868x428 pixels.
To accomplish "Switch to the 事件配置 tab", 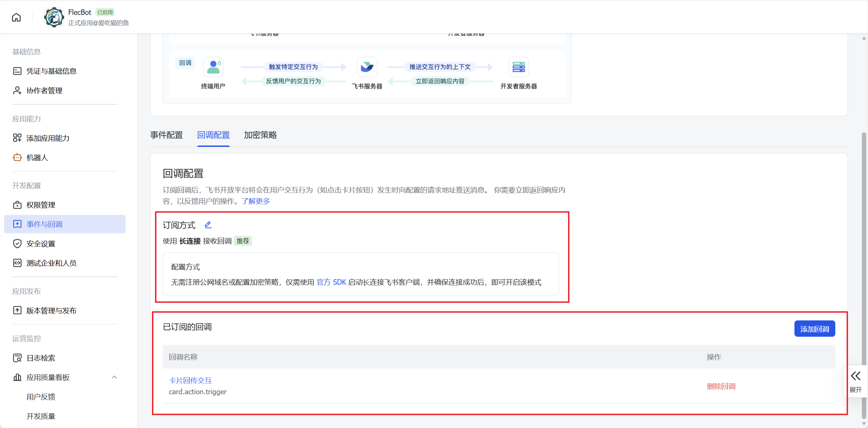I will (167, 135).
